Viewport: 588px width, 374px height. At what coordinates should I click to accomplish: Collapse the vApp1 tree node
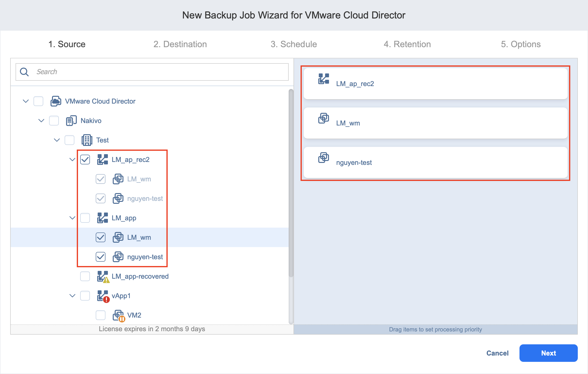tap(72, 296)
